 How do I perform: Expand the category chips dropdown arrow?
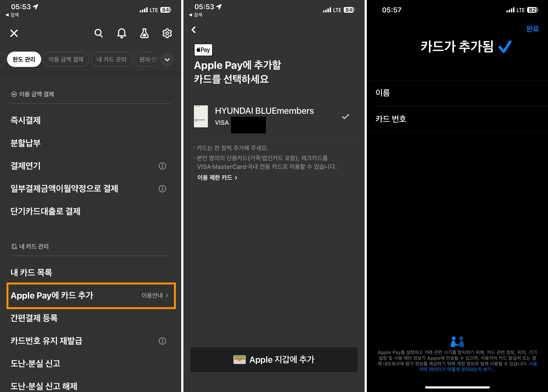pos(167,59)
